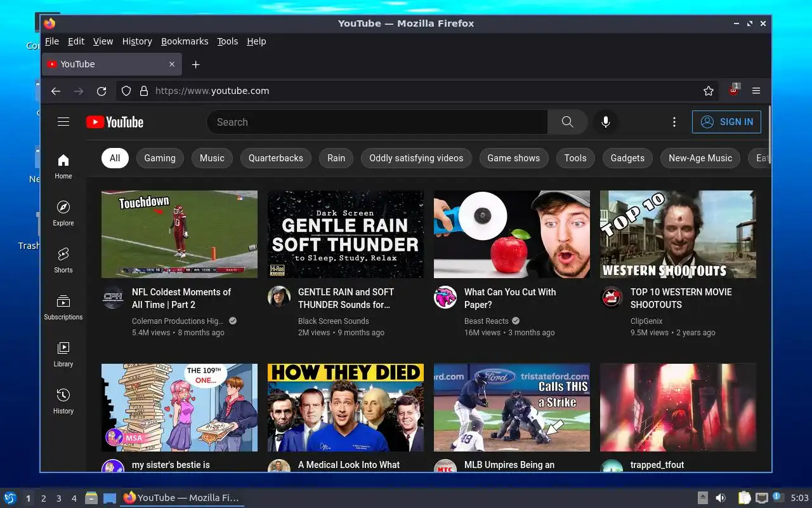This screenshot has height=508, width=812.
Task: Click Coleman Productions channel avatar
Action: [x=113, y=297]
